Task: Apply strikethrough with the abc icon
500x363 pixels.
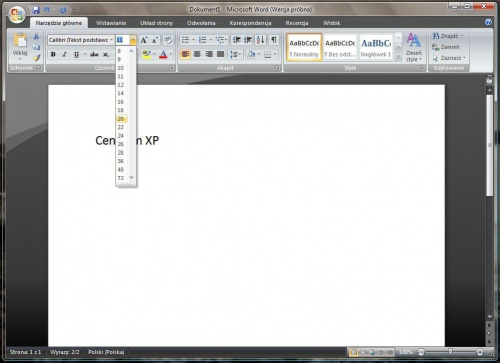Action: pos(94,54)
